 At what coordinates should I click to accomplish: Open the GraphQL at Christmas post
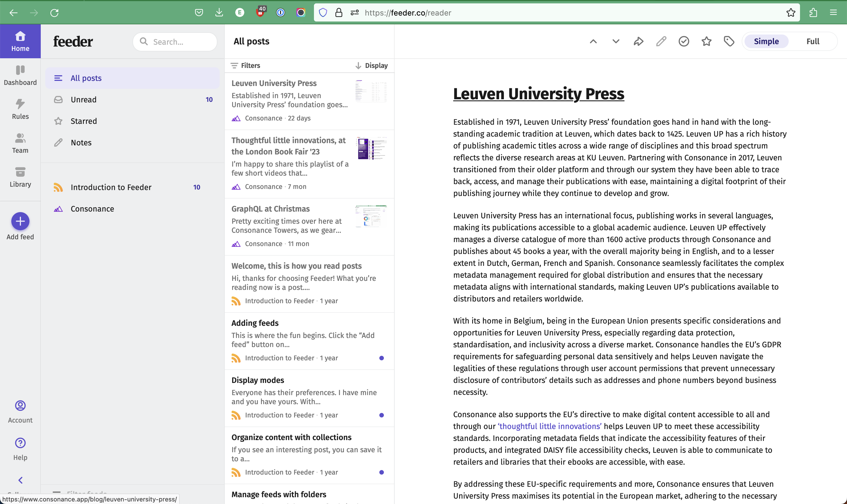coord(309,227)
